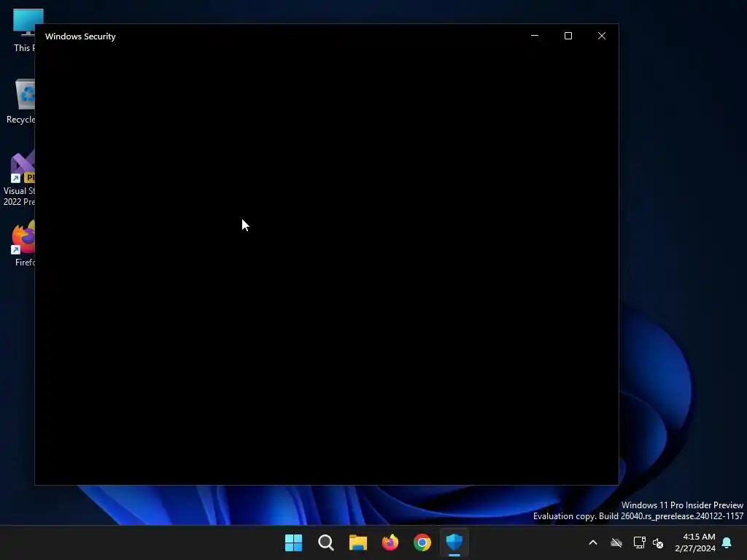Minimize the Windows Security window
The height and width of the screenshot is (560, 747).
[x=535, y=36]
